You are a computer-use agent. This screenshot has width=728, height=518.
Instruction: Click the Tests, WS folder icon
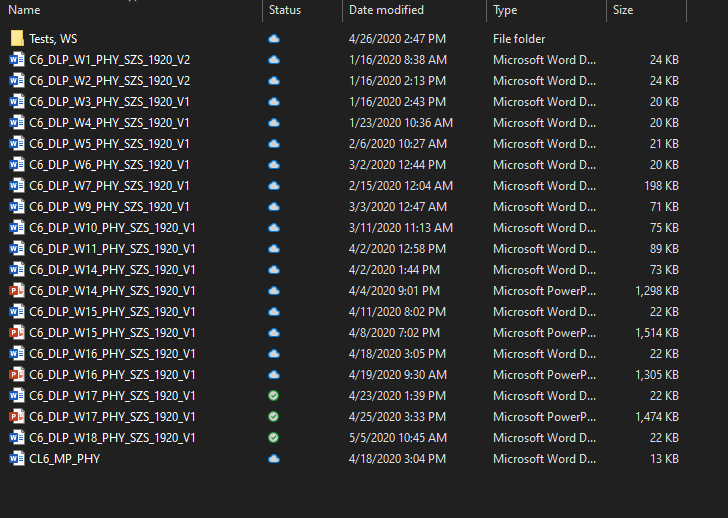point(17,39)
